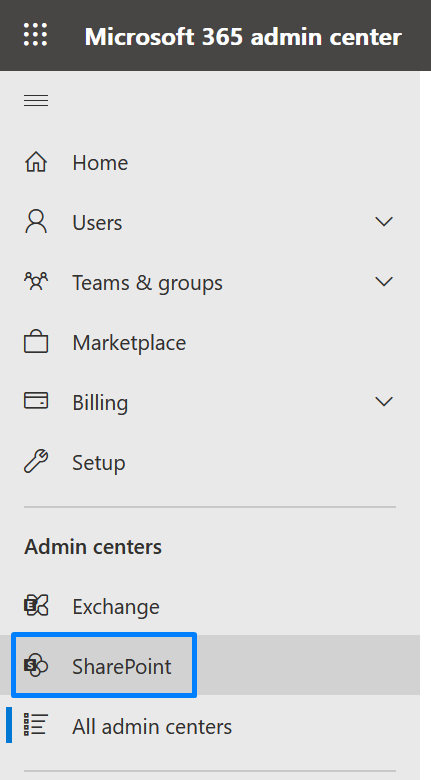Expand the Billing submenu chevron
Image resolution: width=431 pixels, height=780 pixels.
click(384, 402)
